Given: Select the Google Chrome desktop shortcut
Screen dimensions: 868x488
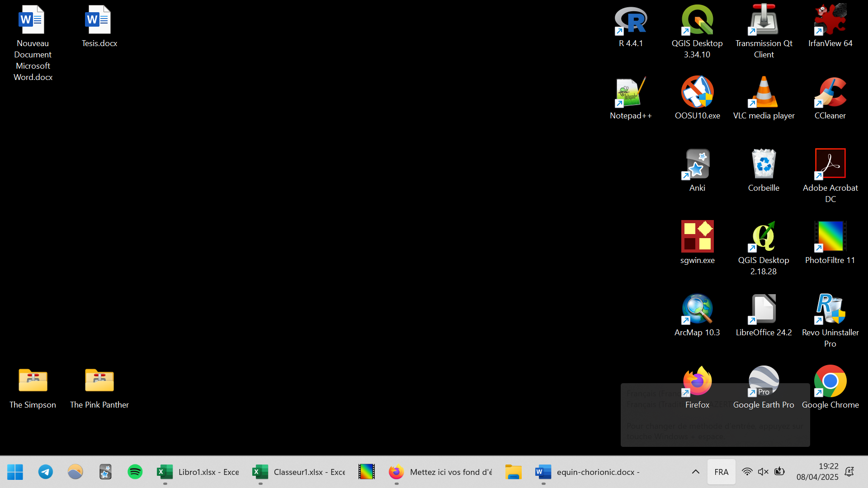Looking at the screenshot, I should click(830, 387).
